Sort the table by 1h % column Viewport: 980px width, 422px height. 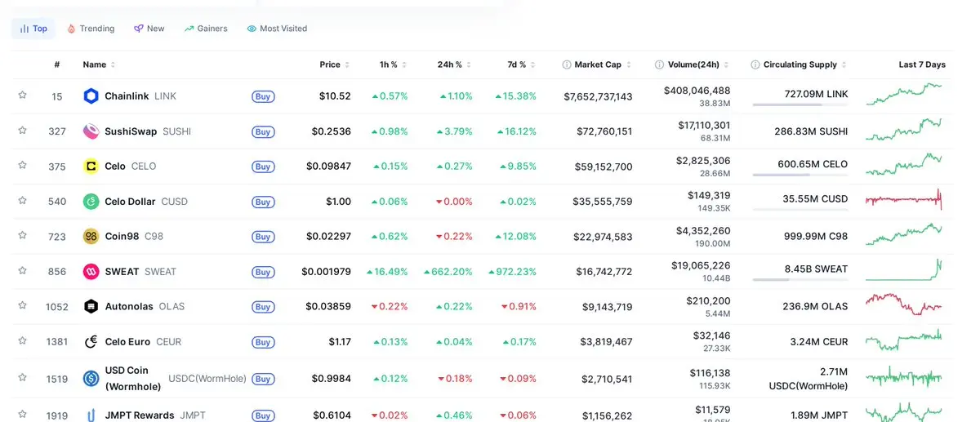(393, 64)
